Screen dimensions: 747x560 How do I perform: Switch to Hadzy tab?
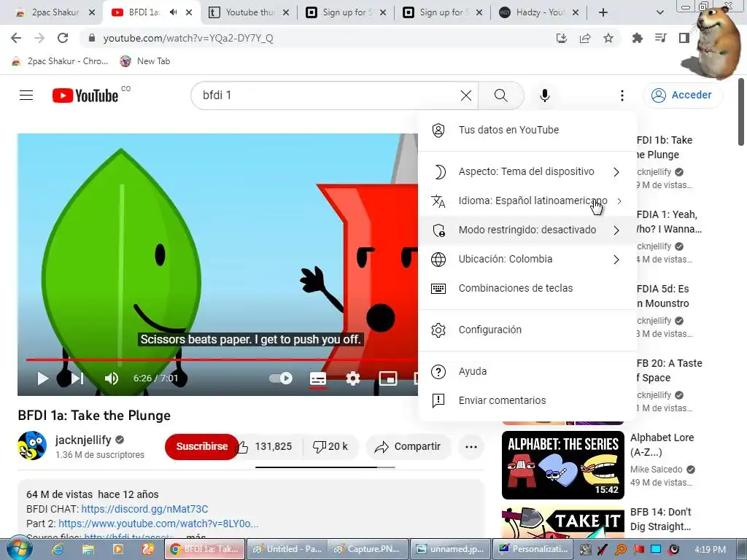coord(539,12)
